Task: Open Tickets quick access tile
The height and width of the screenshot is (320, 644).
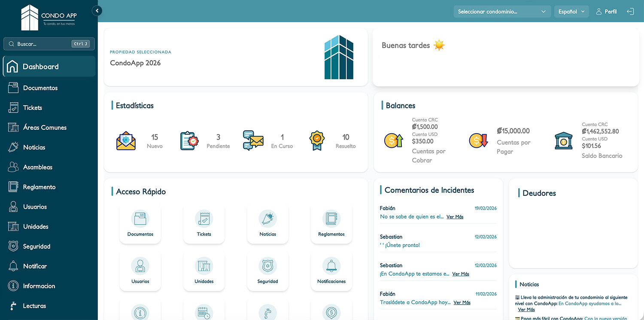Action: [x=204, y=224]
